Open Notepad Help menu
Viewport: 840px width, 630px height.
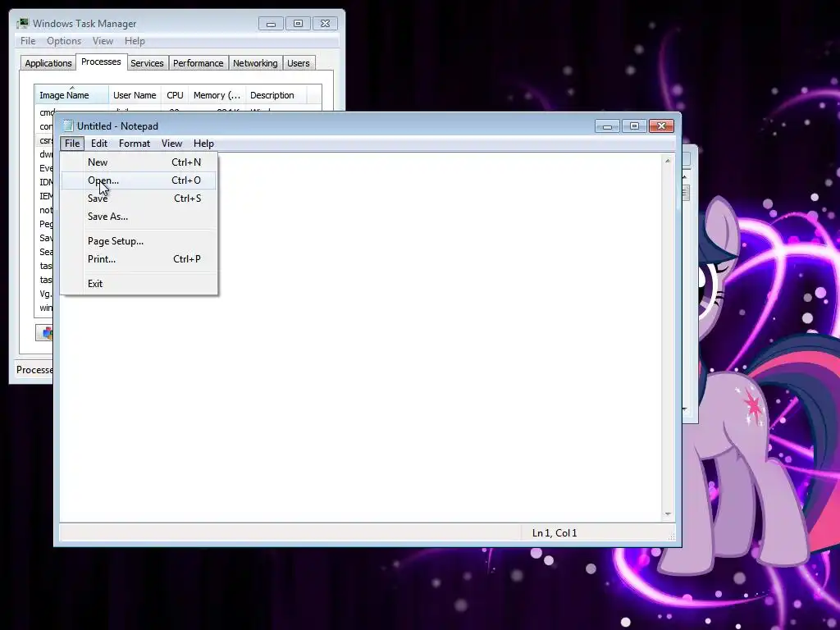pyautogui.click(x=203, y=144)
